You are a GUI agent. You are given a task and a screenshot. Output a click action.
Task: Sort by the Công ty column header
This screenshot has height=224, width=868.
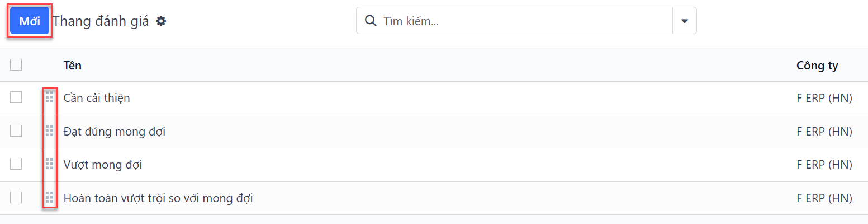817,66
